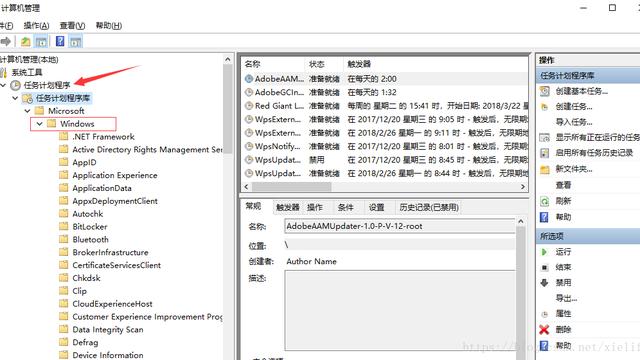Switch to the 设置 tab
The height and width of the screenshot is (360, 640).
click(376, 207)
